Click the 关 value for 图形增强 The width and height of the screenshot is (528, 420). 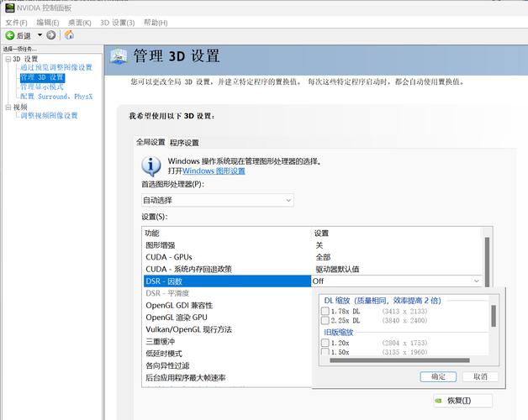319,245
